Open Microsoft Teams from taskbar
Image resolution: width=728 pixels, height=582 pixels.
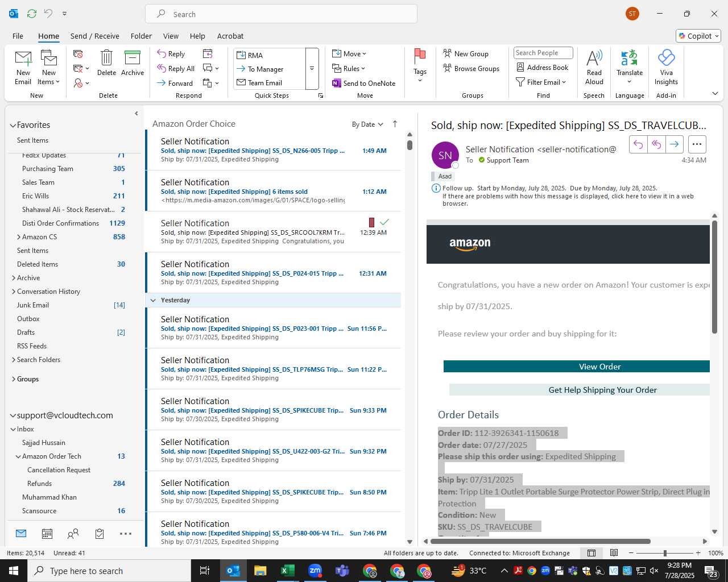click(342, 571)
